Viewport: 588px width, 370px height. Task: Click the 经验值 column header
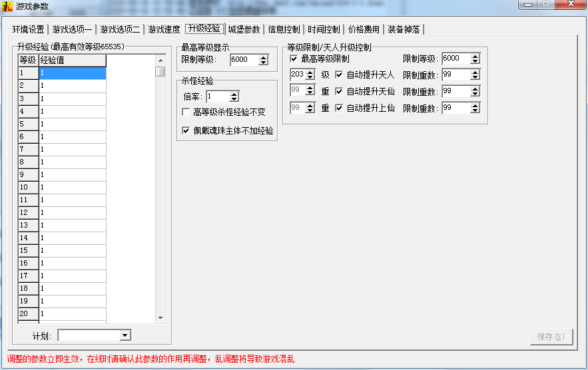click(x=73, y=61)
